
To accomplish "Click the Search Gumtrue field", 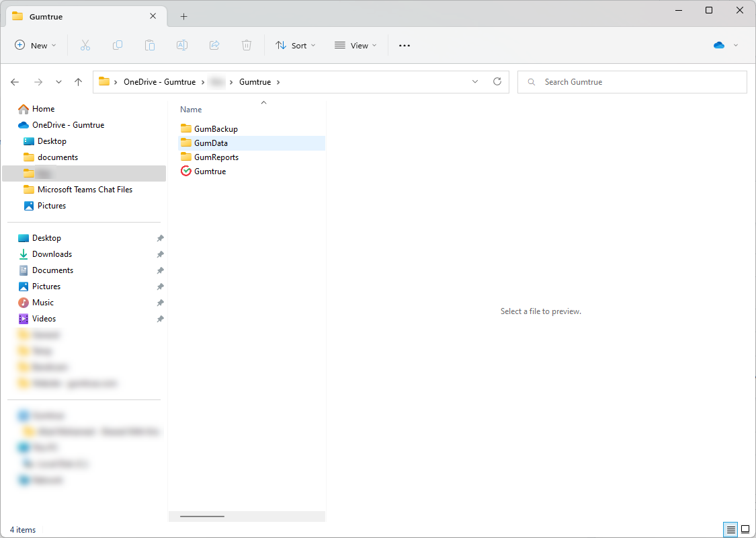I will 632,82.
